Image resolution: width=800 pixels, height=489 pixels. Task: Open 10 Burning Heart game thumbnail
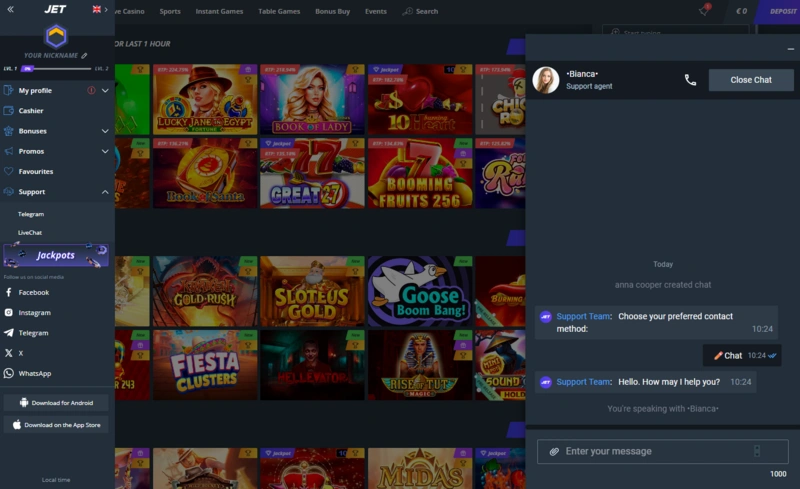[x=420, y=100]
